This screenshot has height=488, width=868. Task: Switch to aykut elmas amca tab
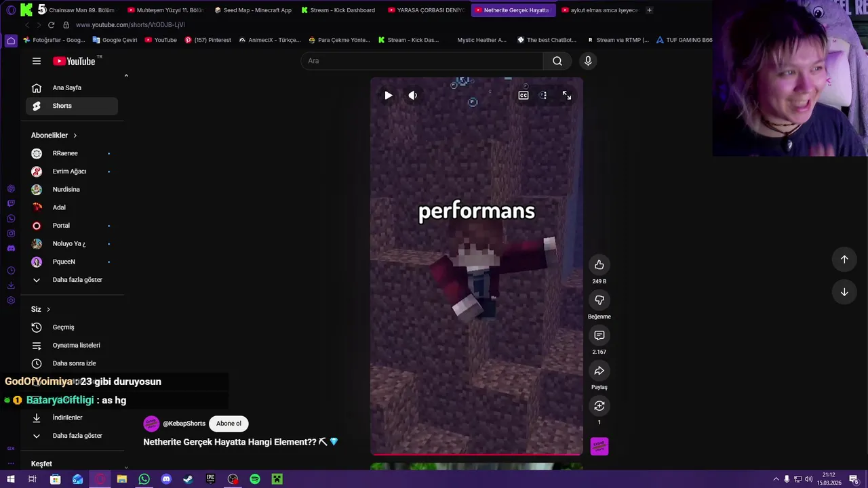pos(599,10)
